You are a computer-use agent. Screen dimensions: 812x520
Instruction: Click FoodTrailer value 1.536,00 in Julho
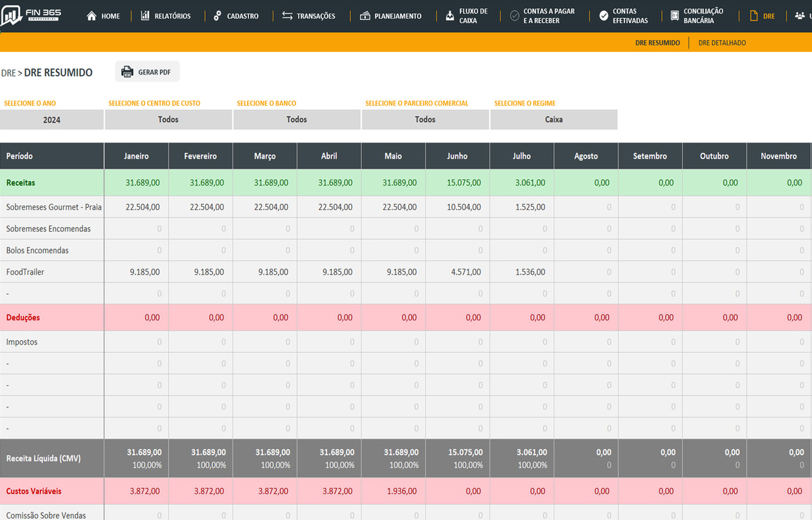tap(530, 272)
